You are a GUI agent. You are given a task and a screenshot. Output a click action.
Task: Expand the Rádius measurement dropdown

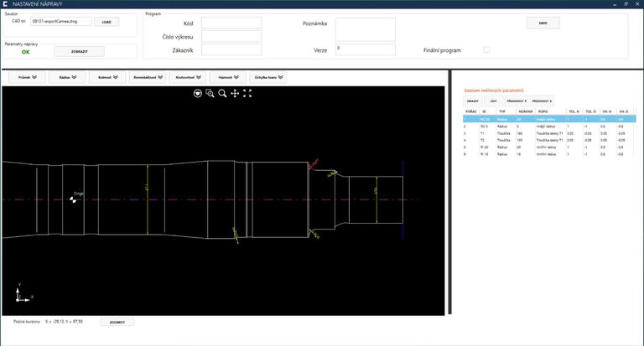[x=67, y=77]
